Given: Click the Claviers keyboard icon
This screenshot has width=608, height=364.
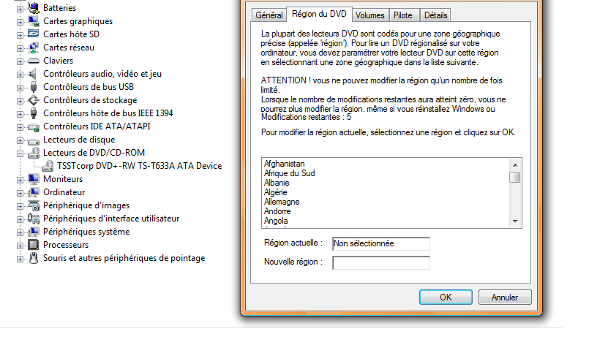Looking at the screenshot, I should 33,61.
